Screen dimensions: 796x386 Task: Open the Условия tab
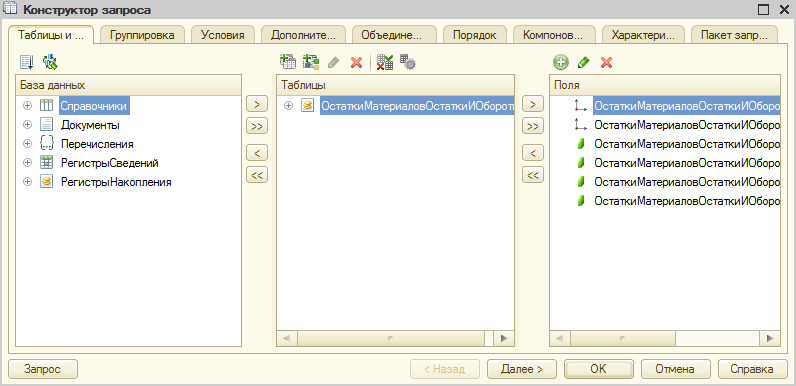coord(222,35)
